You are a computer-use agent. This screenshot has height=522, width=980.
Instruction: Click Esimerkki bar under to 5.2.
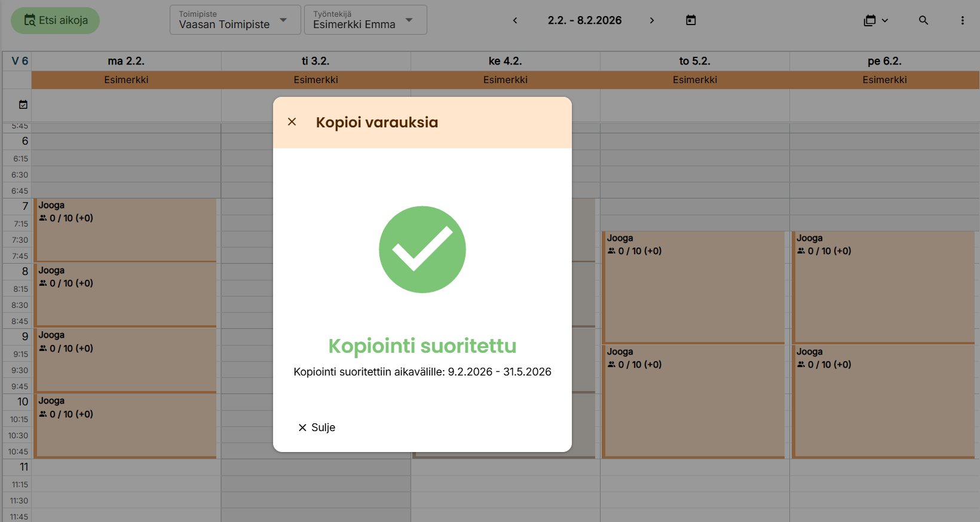coord(694,80)
